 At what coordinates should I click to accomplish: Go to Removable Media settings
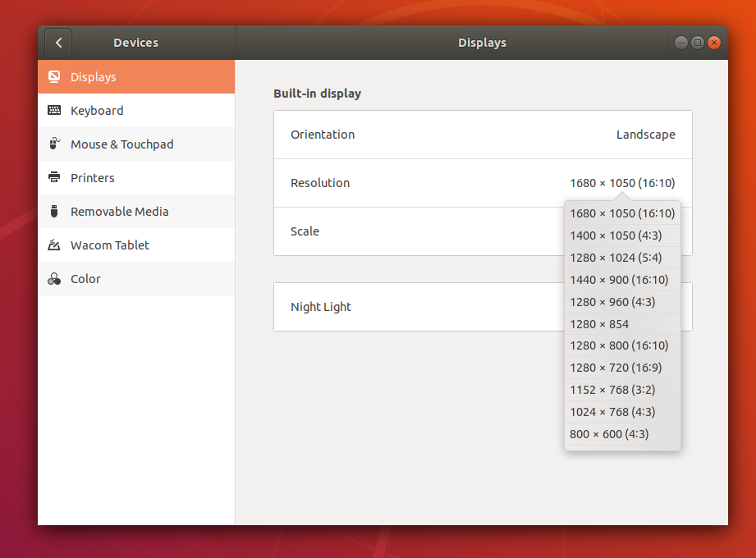pyautogui.click(x=136, y=212)
